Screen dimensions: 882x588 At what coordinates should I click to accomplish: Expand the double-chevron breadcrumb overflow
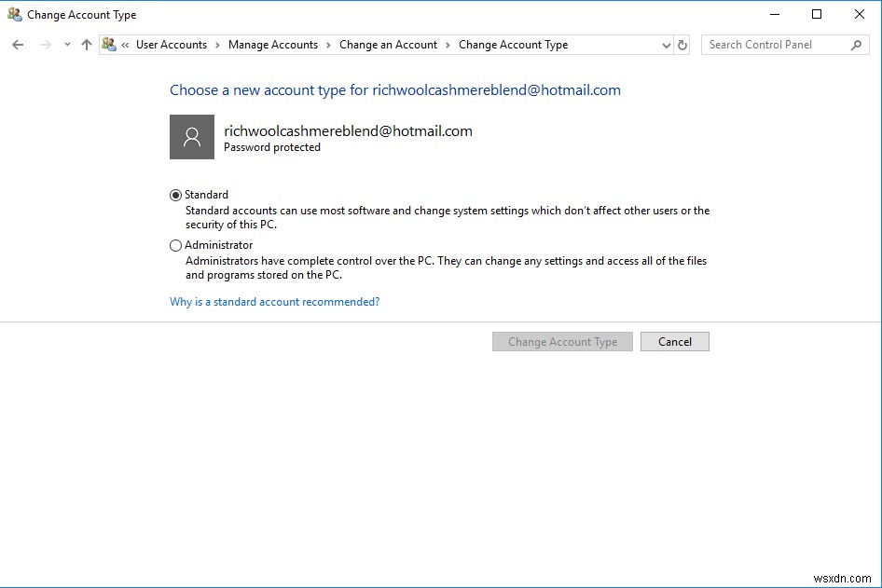tap(126, 44)
